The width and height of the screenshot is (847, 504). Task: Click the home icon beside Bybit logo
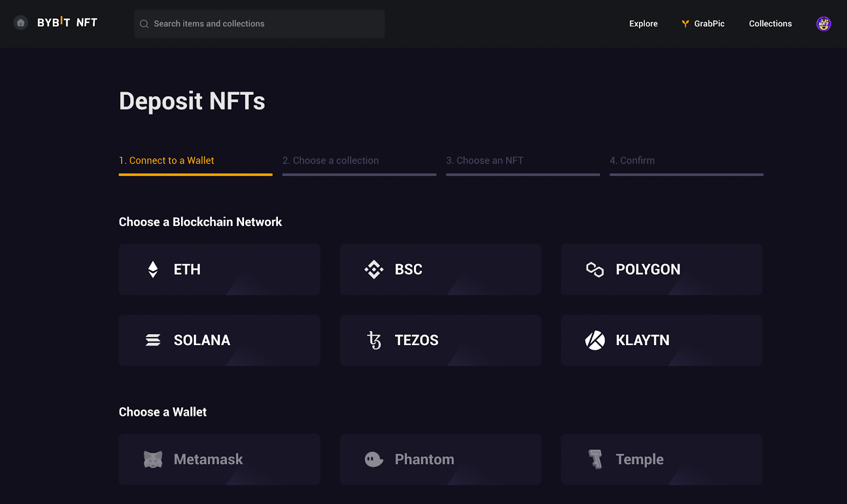(x=21, y=23)
